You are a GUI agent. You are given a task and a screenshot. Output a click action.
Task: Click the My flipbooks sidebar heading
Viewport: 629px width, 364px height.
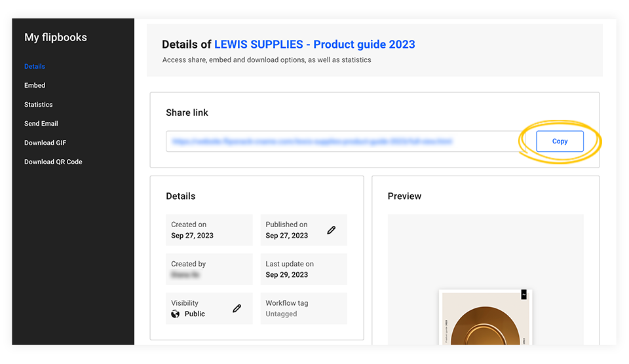[x=56, y=37]
